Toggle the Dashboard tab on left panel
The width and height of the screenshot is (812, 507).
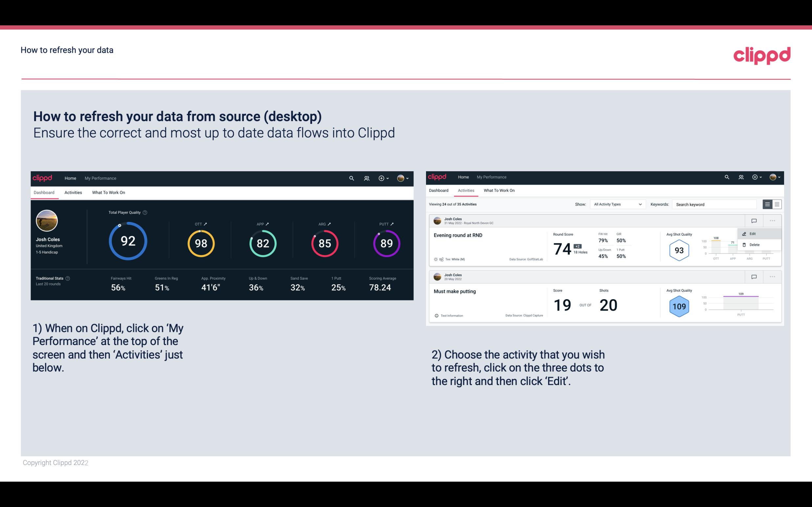tap(44, 192)
